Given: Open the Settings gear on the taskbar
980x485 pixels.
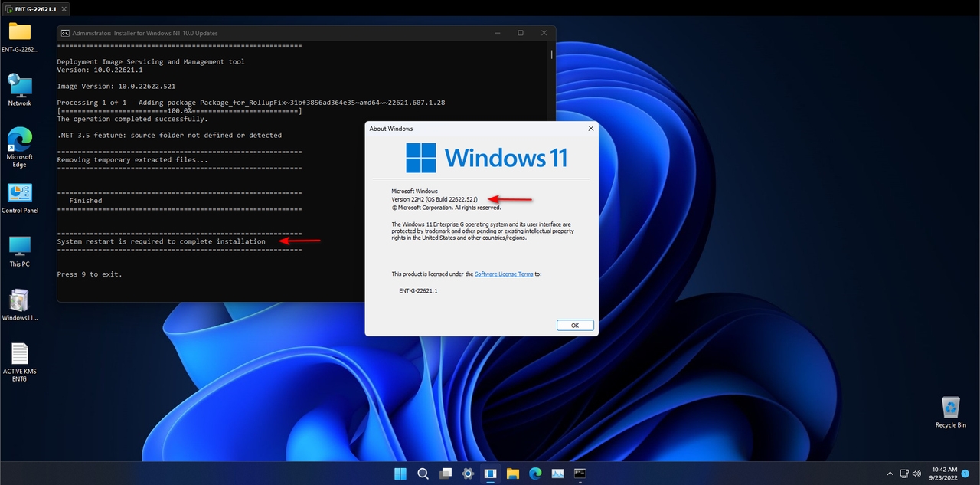Looking at the screenshot, I should tap(468, 474).
